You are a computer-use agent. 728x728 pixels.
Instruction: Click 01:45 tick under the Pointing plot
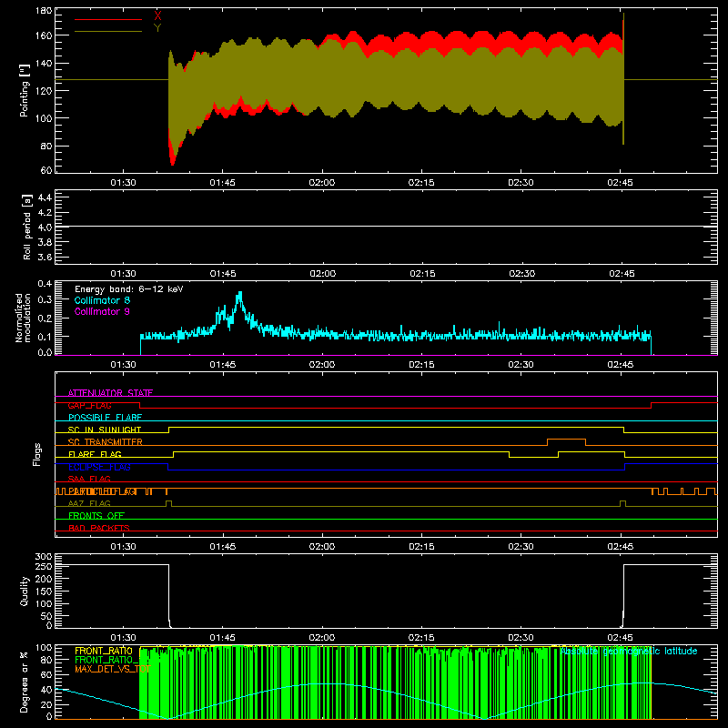point(222,183)
